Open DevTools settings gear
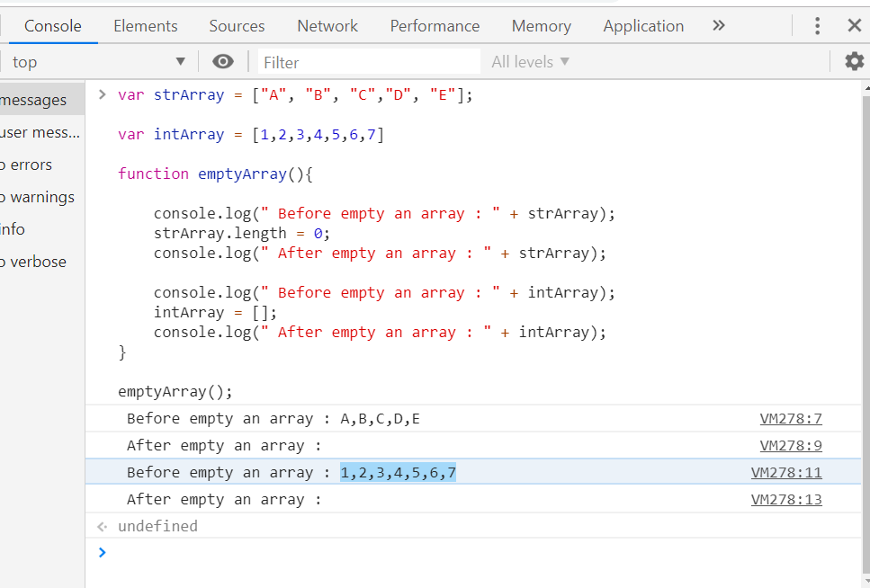Image resolution: width=870 pixels, height=588 pixels. click(x=853, y=61)
